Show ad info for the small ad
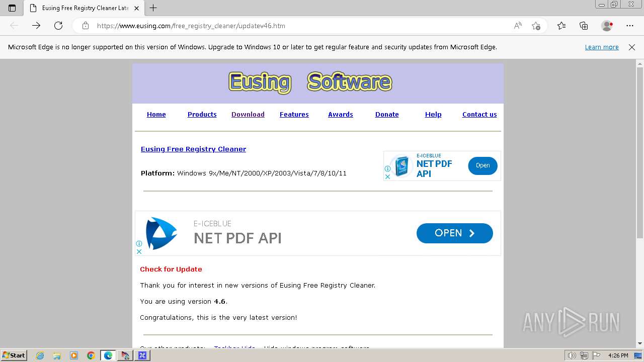Image resolution: width=644 pixels, height=362 pixels. pyautogui.click(x=387, y=169)
